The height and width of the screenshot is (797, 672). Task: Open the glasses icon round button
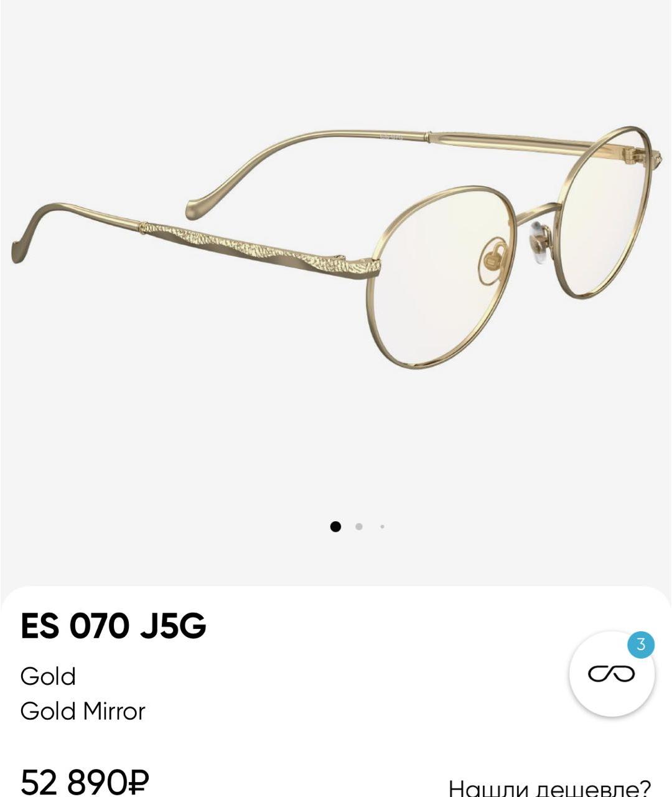(612, 674)
